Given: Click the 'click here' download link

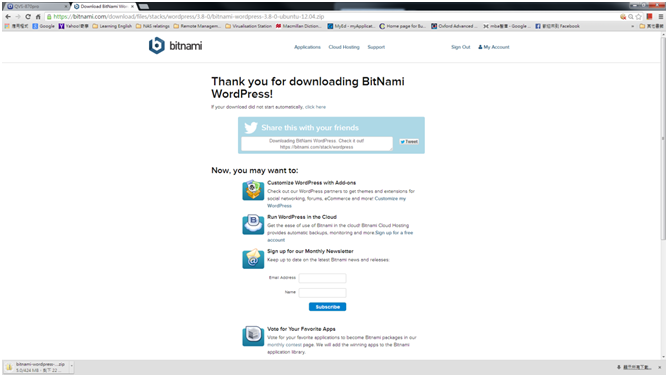Looking at the screenshot, I should click(x=315, y=107).
